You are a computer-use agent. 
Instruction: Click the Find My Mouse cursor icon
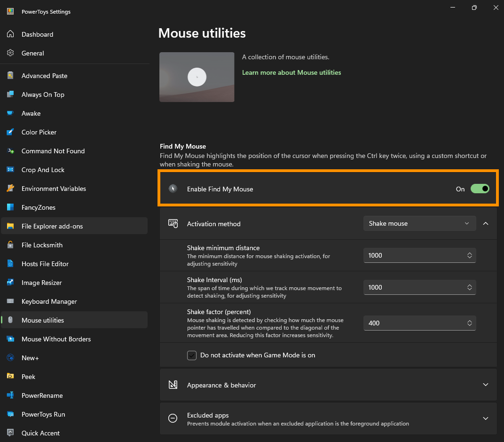173,189
